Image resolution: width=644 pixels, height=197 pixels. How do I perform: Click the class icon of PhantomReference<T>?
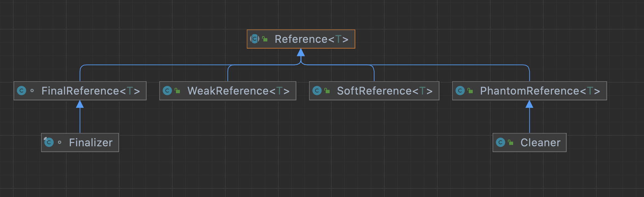click(x=460, y=91)
